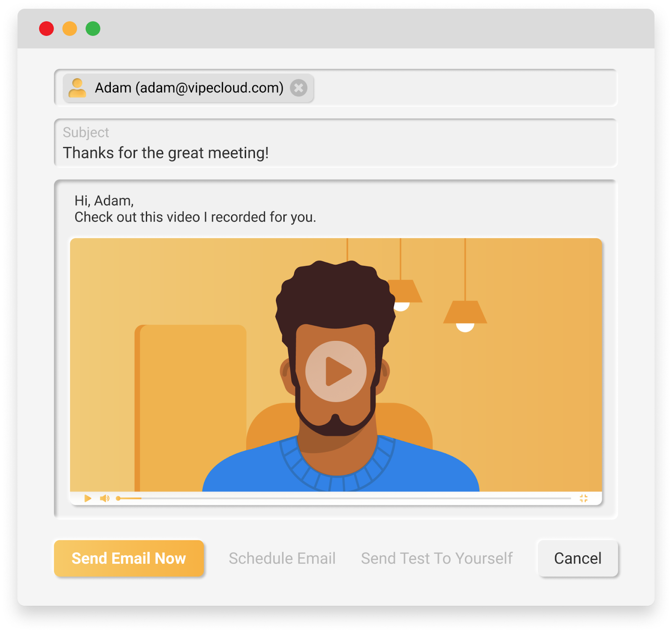672x632 pixels.
Task: Choose Send Test To Yourself
Action: [x=437, y=558]
